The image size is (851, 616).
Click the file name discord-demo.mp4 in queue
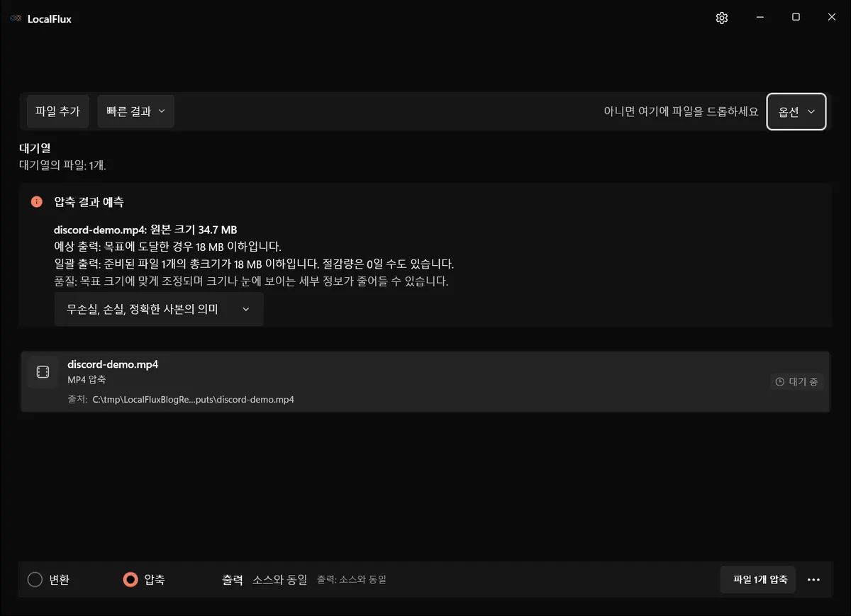click(x=113, y=364)
